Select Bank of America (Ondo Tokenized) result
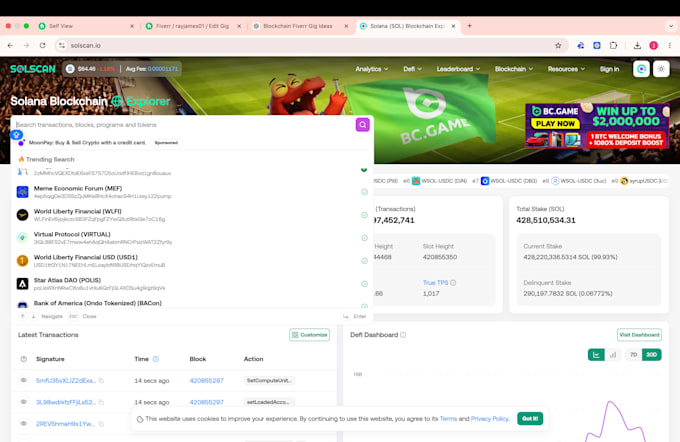 [x=192, y=303]
